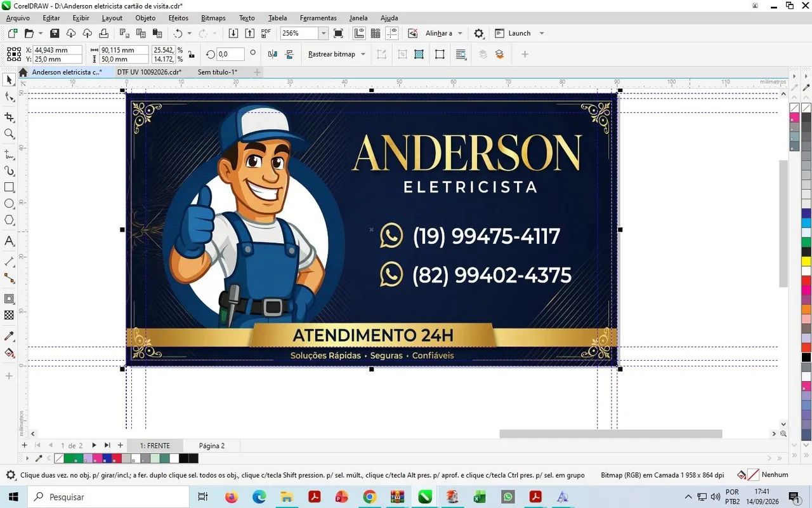Publish to PDF
This screenshot has width=812, height=508.
[x=266, y=33]
